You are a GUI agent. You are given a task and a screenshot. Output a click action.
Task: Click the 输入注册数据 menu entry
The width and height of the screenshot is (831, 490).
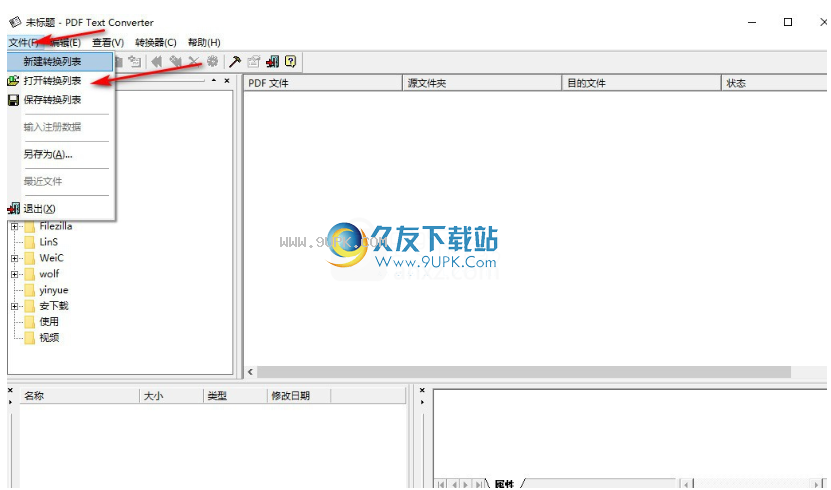pos(60,127)
